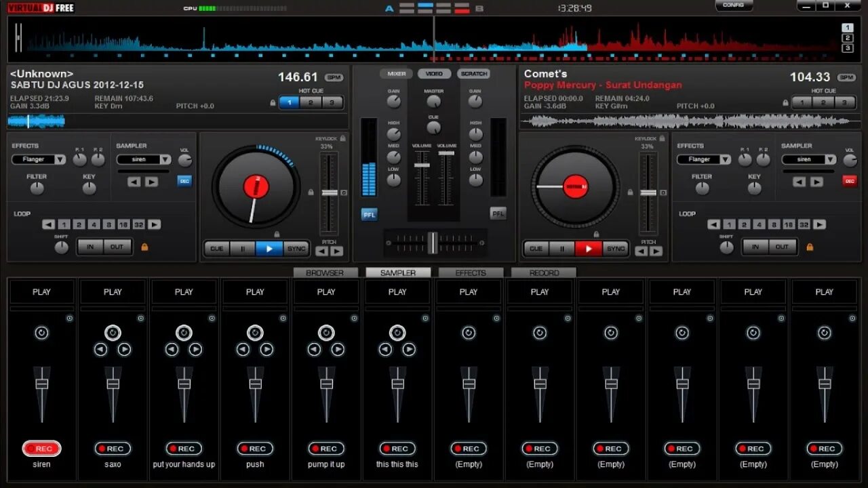Show the SCRATCH center panel
868x488 pixels.
[x=473, y=74]
